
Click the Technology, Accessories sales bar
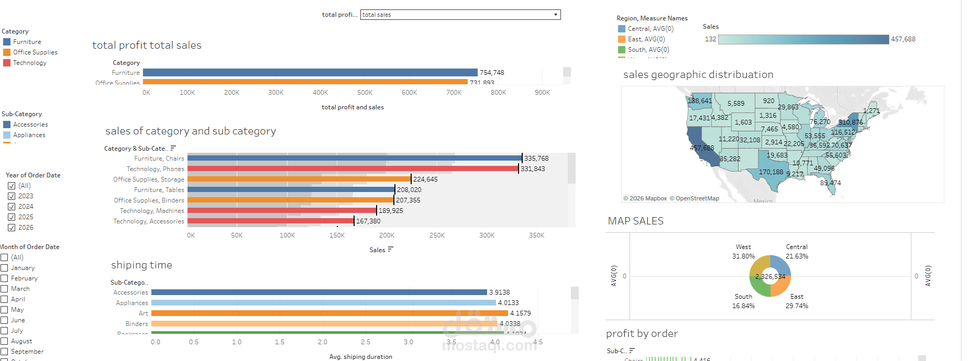tap(271, 221)
